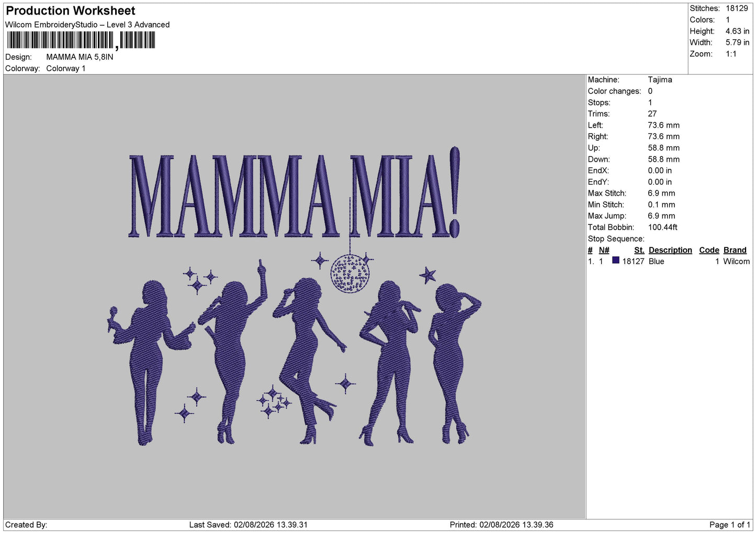Click the Description column header
The image size is (756, 534).
click(670, 250)
